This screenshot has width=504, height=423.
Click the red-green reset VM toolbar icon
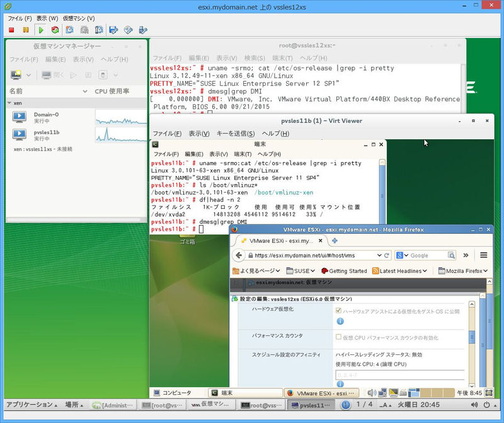pos(55,30)
